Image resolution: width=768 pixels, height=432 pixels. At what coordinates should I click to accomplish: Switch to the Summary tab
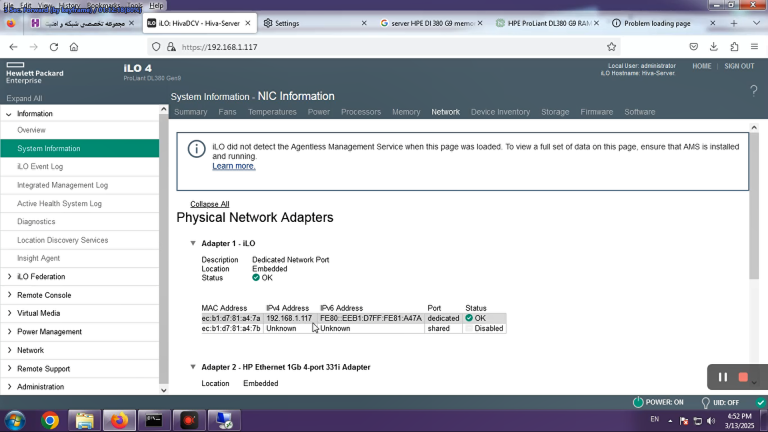click(191, 112)
